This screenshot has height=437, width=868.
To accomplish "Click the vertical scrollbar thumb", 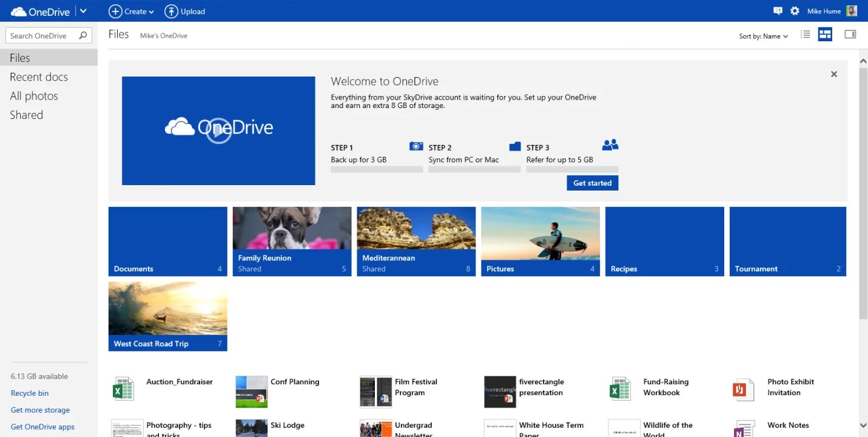I will pyautogui.click(x=863, y=193).
